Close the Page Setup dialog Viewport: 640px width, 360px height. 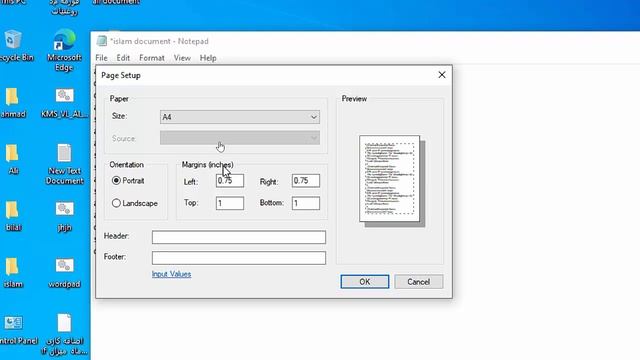click(442, 75)
